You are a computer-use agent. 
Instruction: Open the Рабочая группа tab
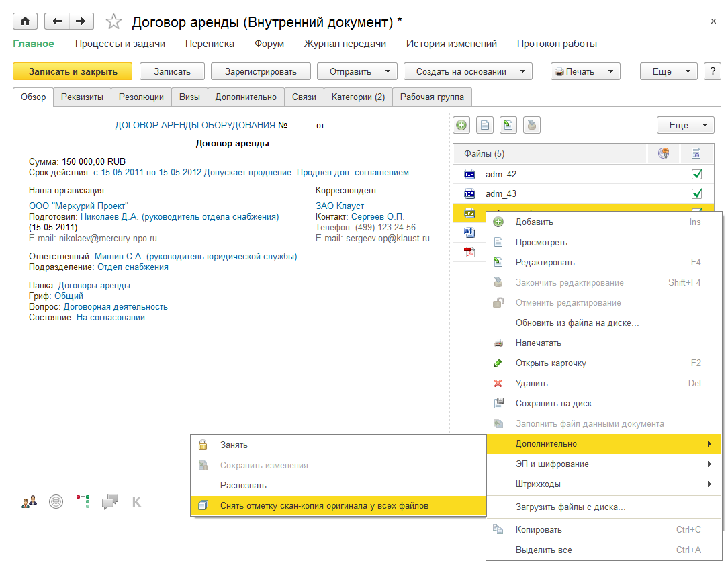pos(433,97)
